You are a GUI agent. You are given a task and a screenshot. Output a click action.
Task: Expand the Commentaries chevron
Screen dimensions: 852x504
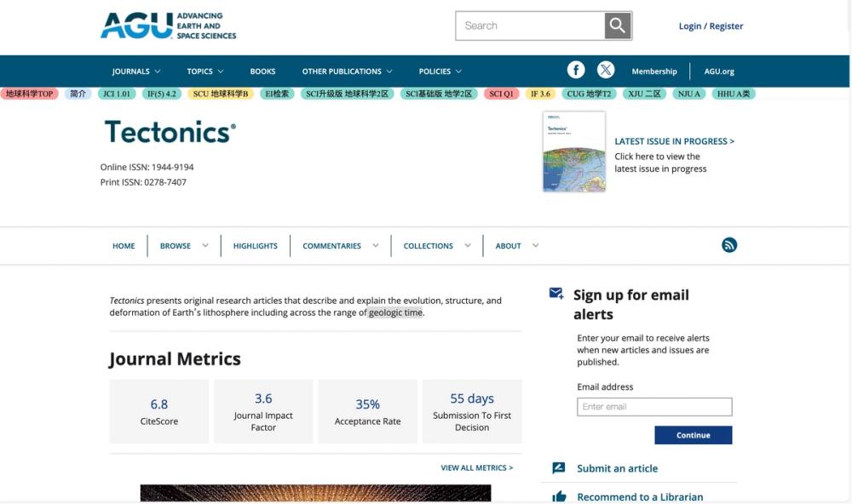pyautogui.click(x=376, y=245)
